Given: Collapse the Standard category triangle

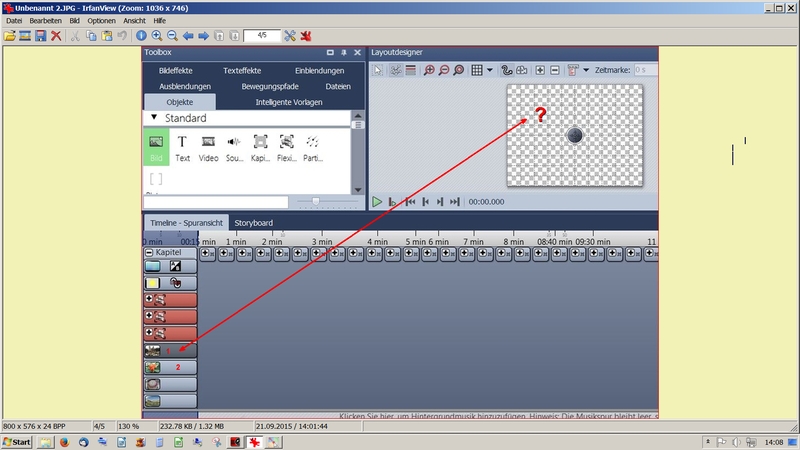Looking at the screenshot, I should [x=154, y=118].
